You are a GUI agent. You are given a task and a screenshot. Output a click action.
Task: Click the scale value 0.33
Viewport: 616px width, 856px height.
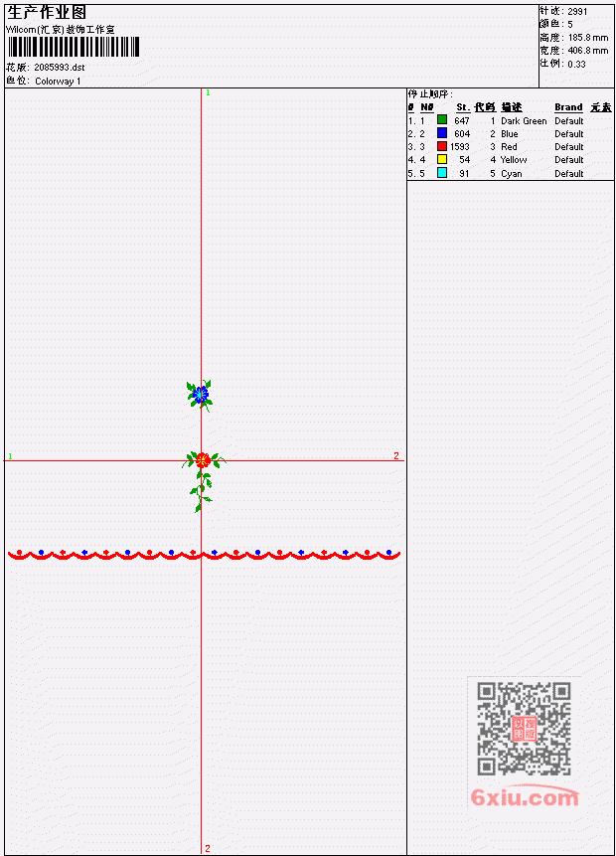click(576, 64)
